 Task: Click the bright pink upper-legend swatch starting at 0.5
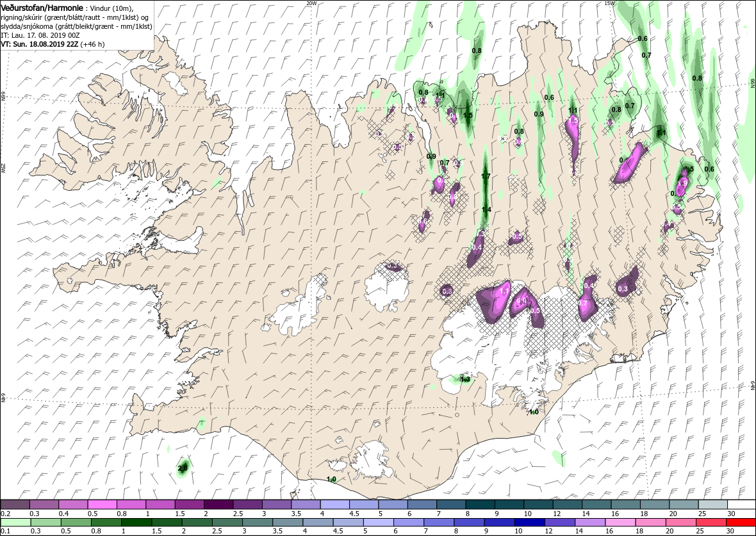(102, 504)
